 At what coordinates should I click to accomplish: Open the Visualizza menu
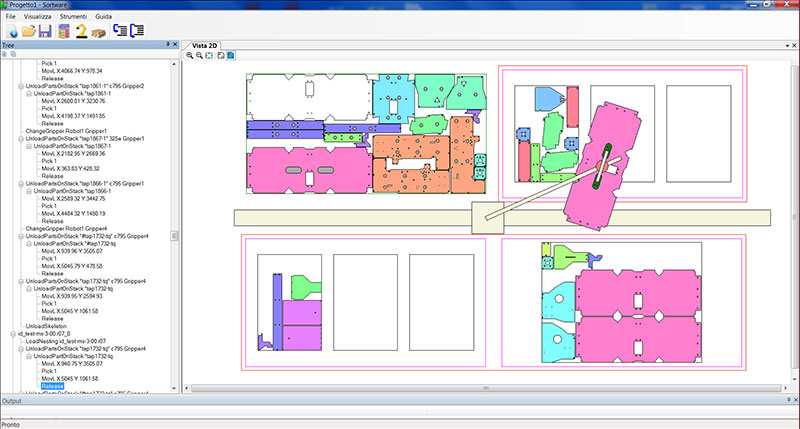39,18
